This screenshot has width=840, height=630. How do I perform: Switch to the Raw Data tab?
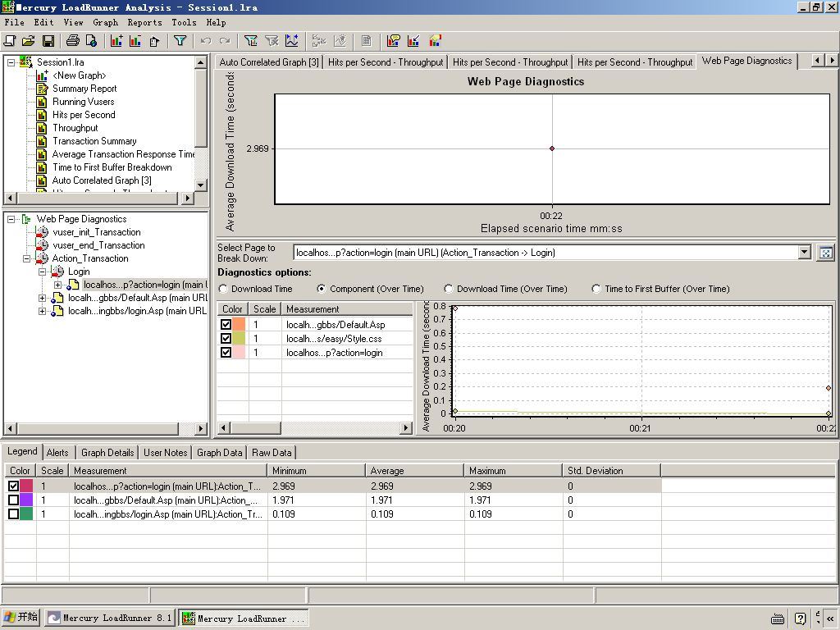tap(272, 453)
